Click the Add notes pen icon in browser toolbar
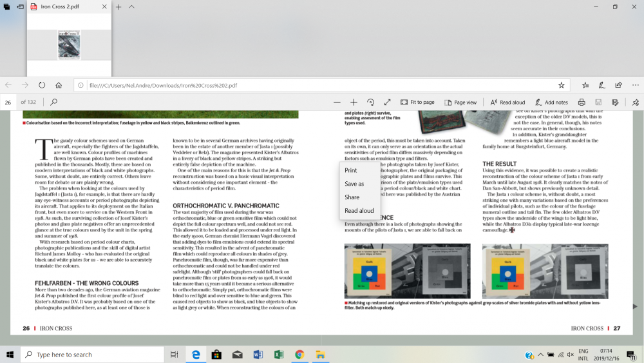Image resolution: width=644 pixels, height=363 pixels. (601, 85)
